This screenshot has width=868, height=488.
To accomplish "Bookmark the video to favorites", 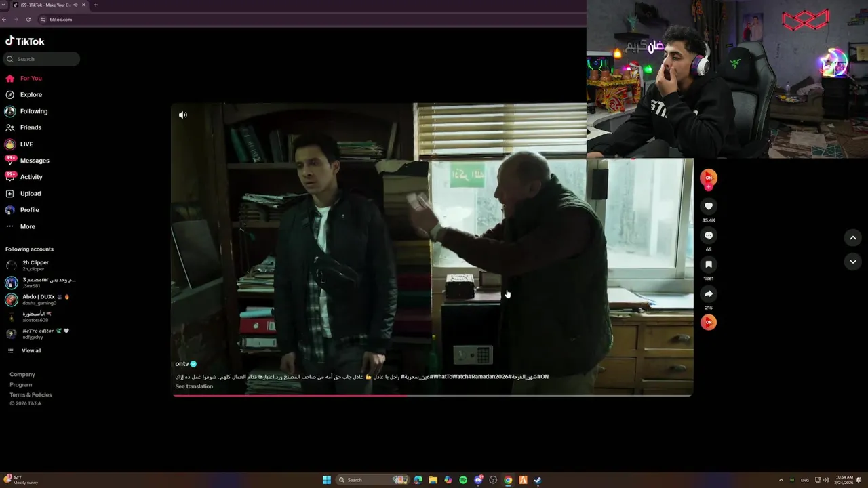I will [x=709, y=264].
